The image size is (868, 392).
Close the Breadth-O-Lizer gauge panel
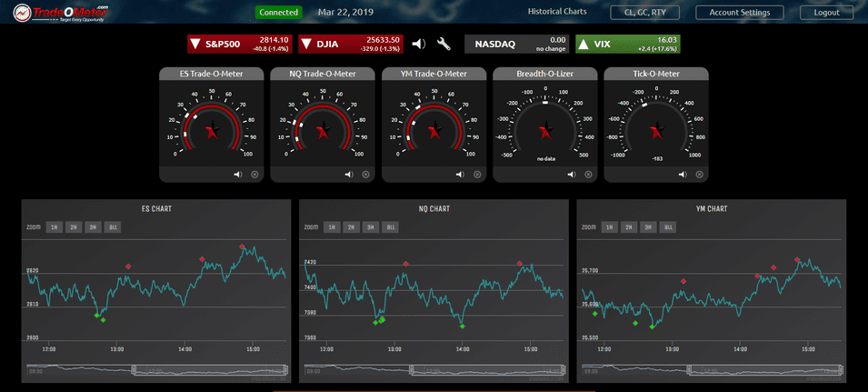coord(587,175)
